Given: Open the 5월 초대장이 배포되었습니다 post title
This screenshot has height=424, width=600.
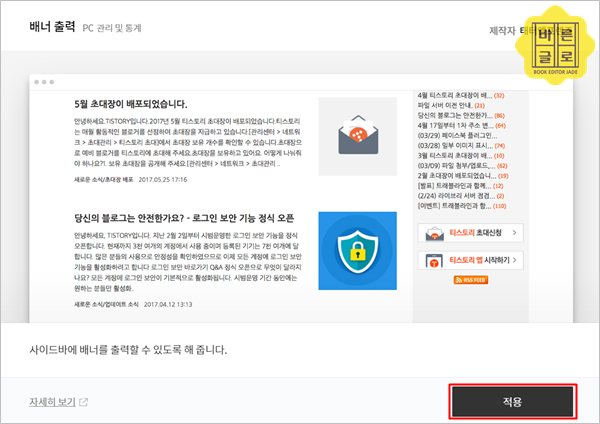Looking at the screenshot, I should pyautogui.click(x=130, y=104).
